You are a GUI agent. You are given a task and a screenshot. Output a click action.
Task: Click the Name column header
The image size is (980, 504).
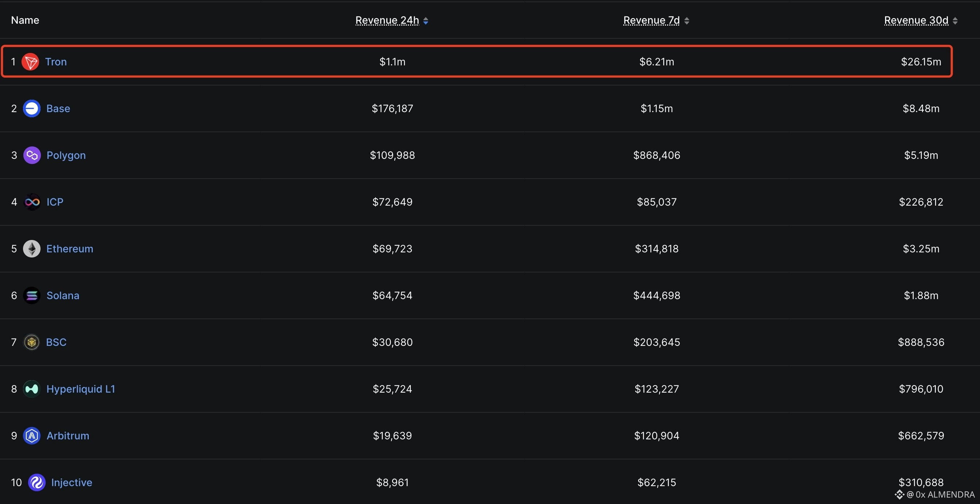pyautogui.click(x=25, y=20)
